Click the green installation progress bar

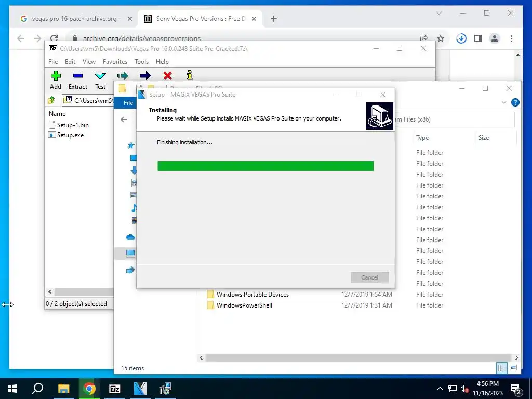(x=265, y=166)
